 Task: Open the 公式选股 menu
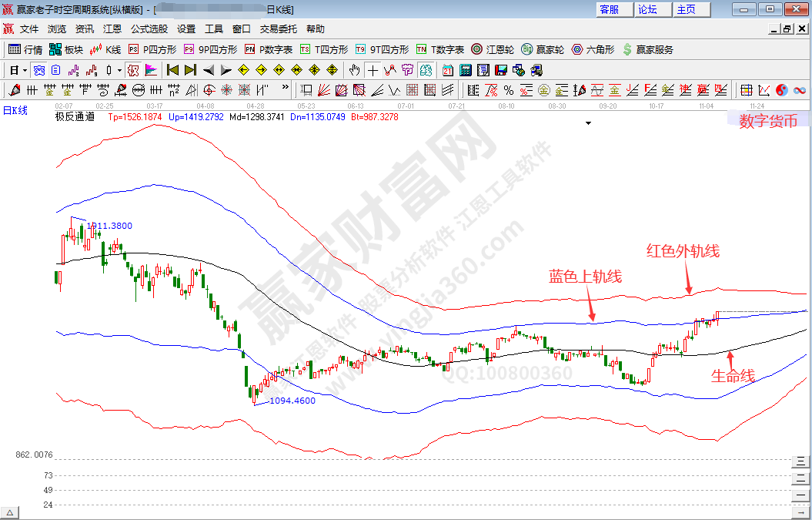[x=149, y=29]
